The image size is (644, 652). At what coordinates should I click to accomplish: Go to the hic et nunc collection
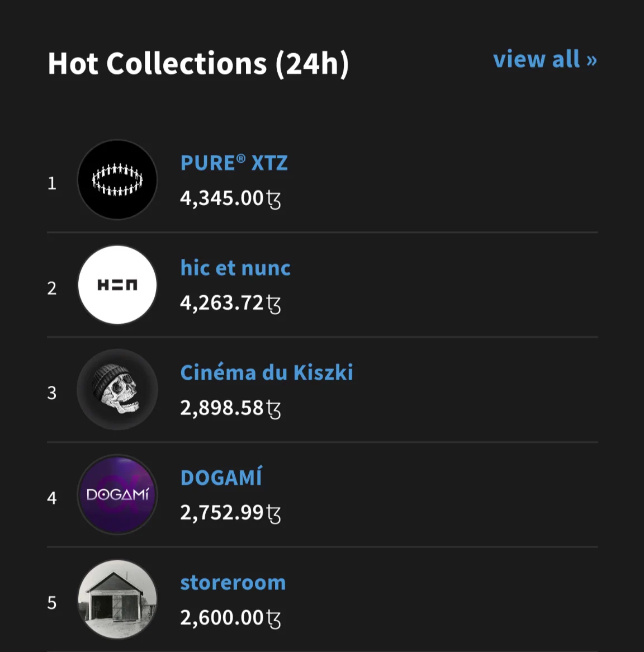235,268
